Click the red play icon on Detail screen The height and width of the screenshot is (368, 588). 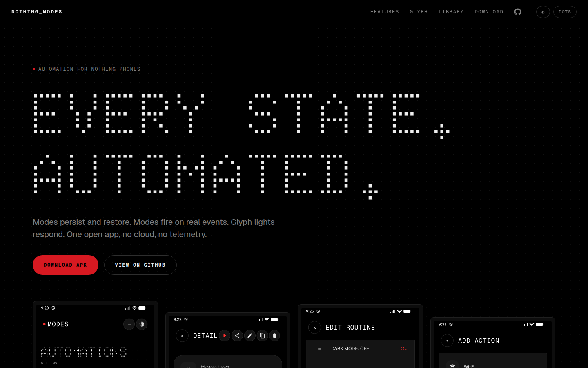click(x=225, y=336)
